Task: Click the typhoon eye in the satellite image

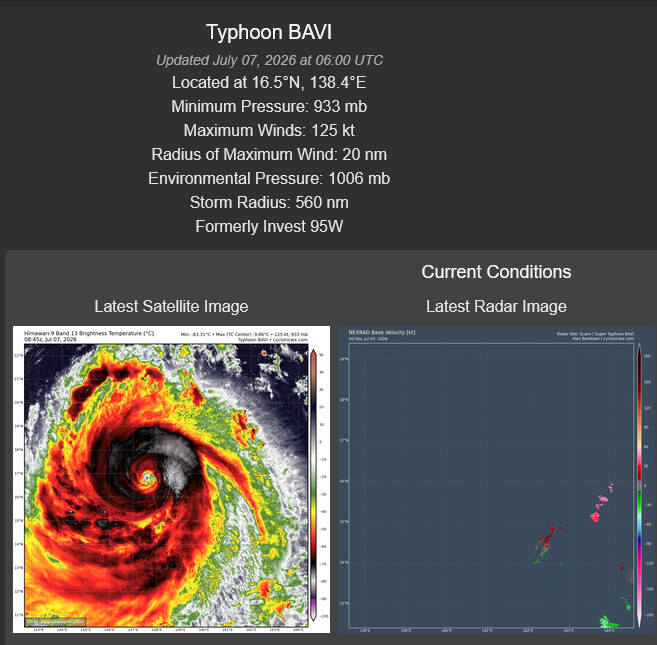Action: (x=147, y=477)
